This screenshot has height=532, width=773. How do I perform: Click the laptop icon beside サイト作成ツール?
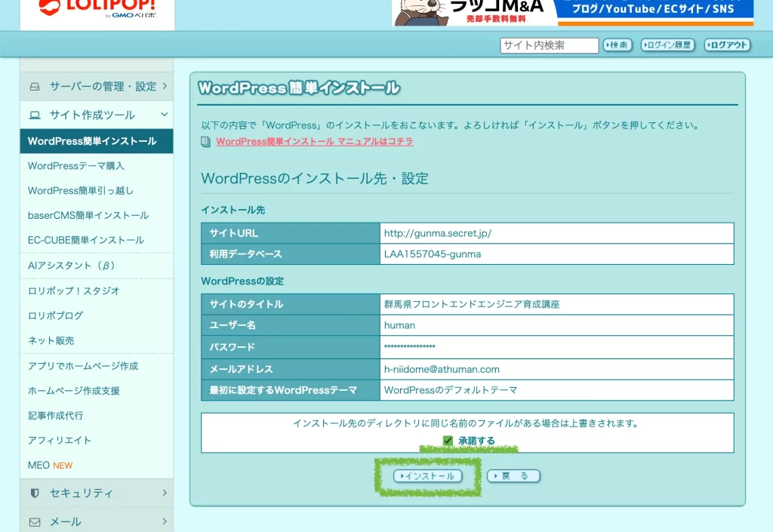pos(35,115)
